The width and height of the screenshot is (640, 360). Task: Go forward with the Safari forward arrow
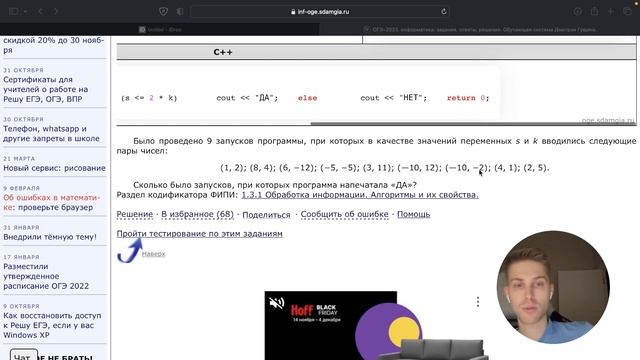(x=56, y=11)
